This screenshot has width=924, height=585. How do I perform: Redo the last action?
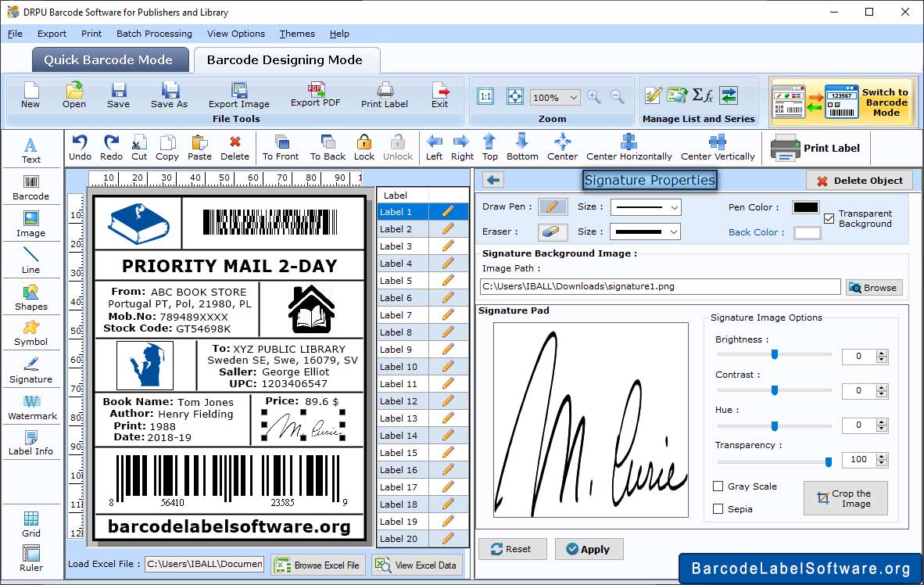click(111, 148)
